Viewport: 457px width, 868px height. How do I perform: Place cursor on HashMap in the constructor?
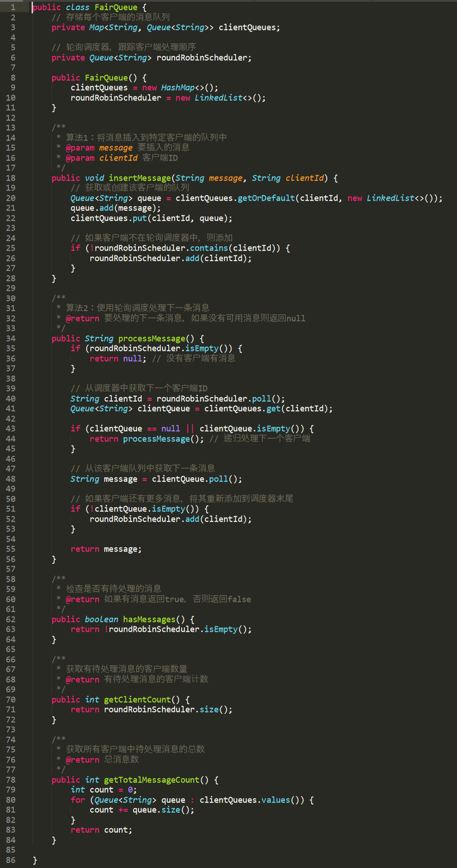(178, 87)
